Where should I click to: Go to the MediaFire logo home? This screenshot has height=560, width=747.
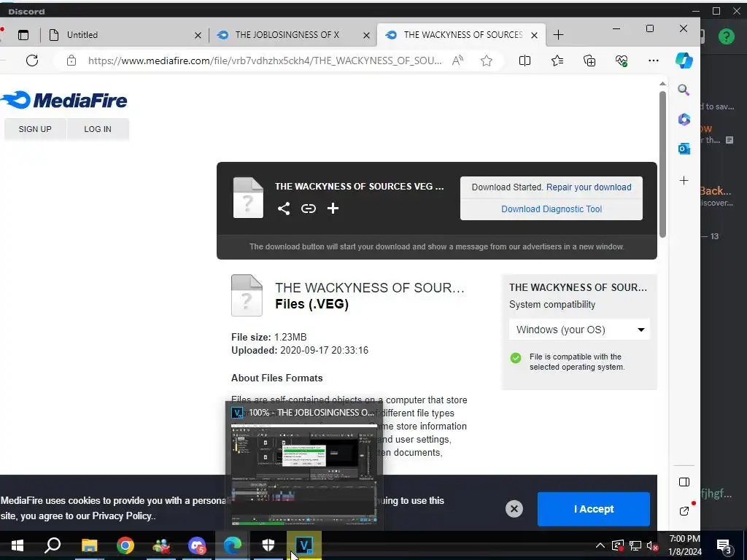pos(64,101)
